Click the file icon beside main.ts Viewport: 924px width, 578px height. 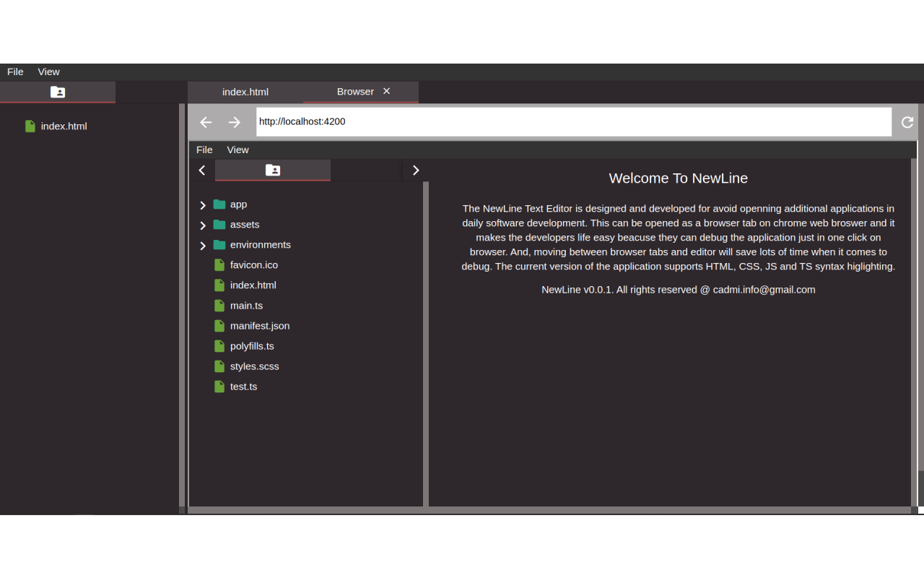pyautogui.click(x=219, y=306)
